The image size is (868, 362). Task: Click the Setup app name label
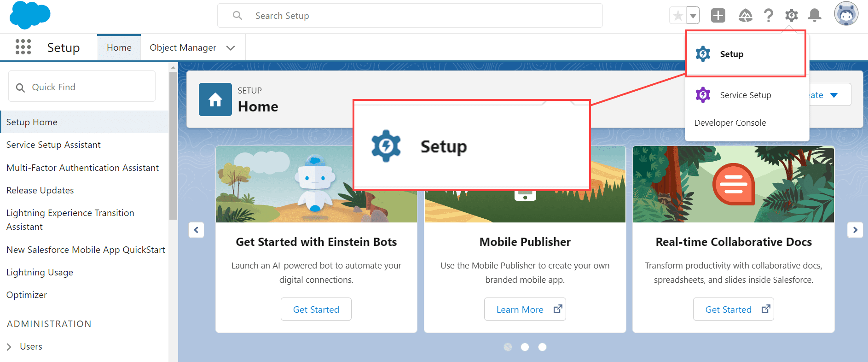coord(64,47)
